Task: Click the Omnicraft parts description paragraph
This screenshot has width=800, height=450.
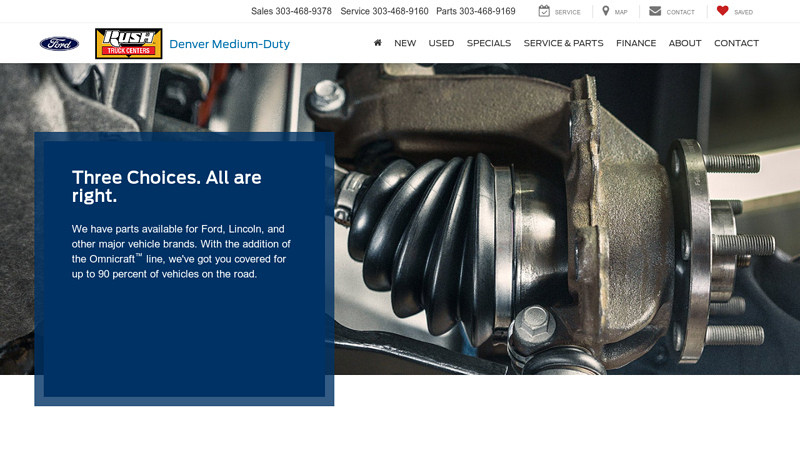Action: tap(181, 252)
